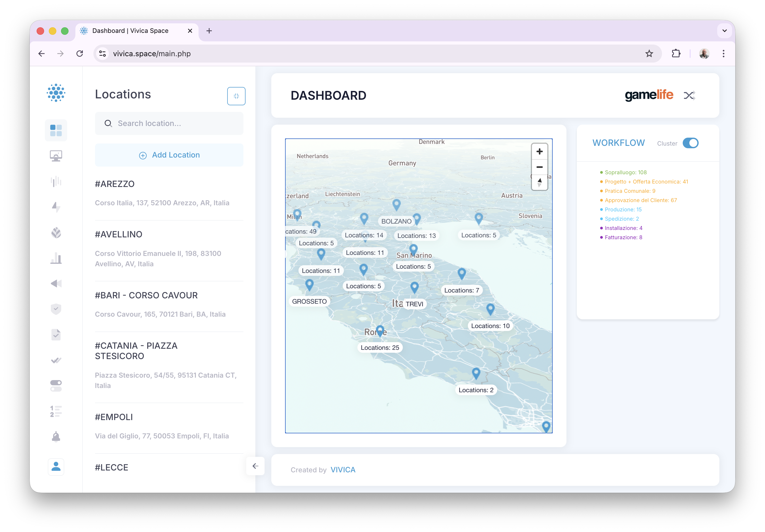Reset map bearing with compass button
This screenshot has height=532, width=765.
pyautogui.click(x=539, y=182)
